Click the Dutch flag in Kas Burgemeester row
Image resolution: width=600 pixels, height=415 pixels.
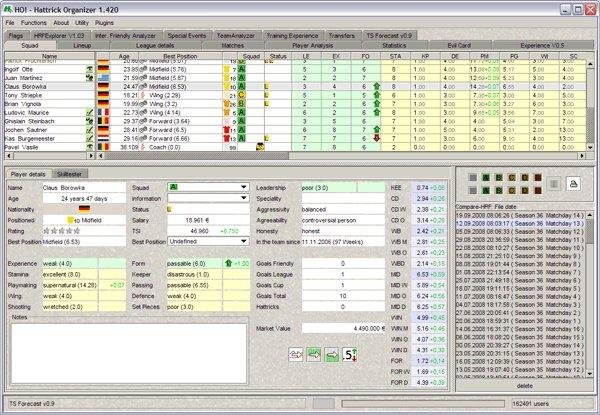(103, 138)
